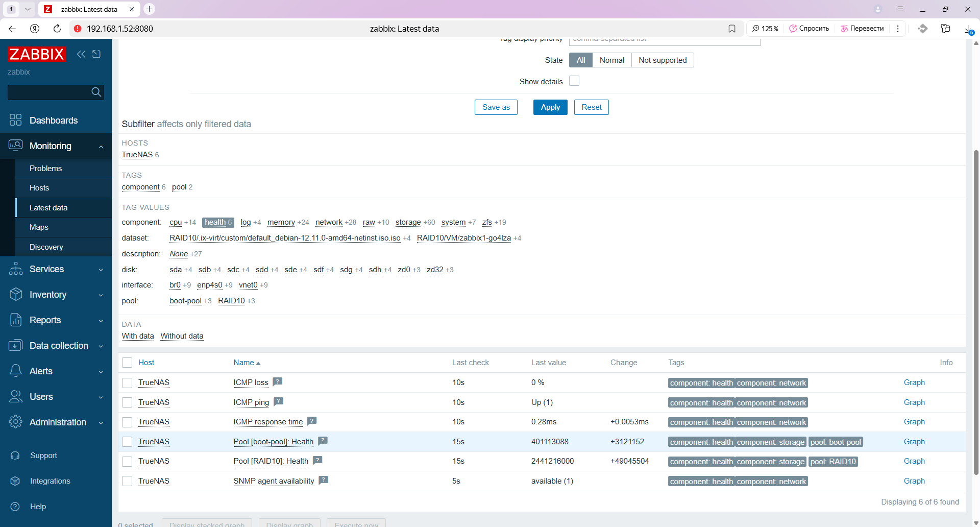The width and height of the screenshot is (980, 527).
Task: Set State filter to Normal
Action: (x=611, y=60)
